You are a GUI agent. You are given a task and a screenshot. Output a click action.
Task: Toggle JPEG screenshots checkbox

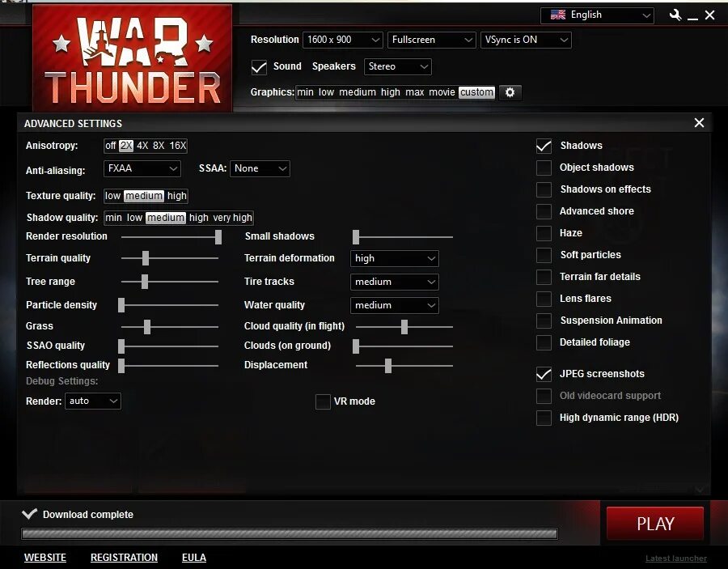[544, 374]
